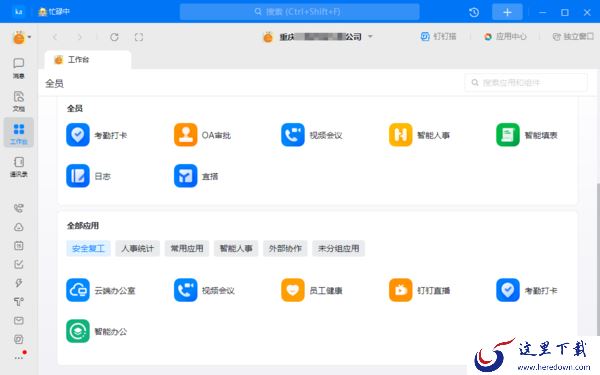Open the 通讯录 contacts sidebar icon
This screenshot has height=375, width=600.
pos(19,166)
